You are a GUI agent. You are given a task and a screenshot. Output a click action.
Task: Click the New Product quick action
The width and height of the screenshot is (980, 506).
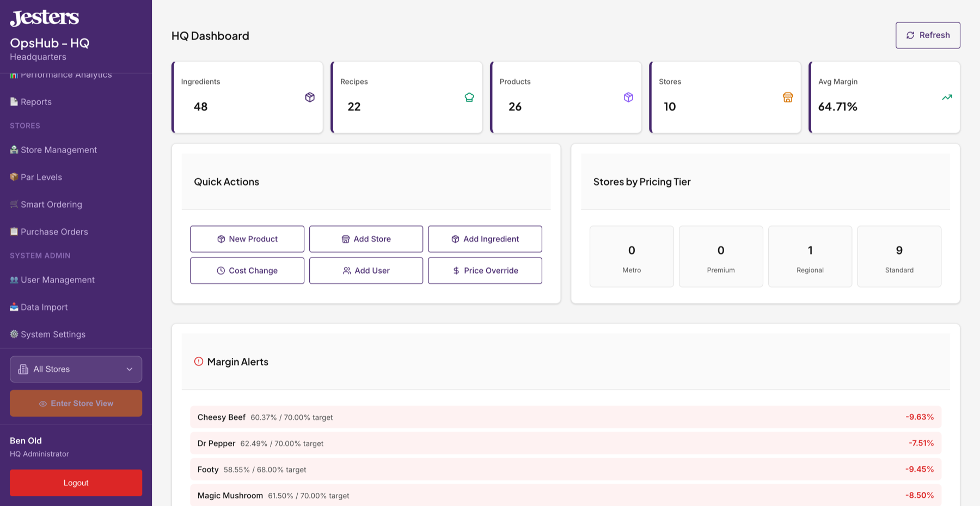click(247, 239)
